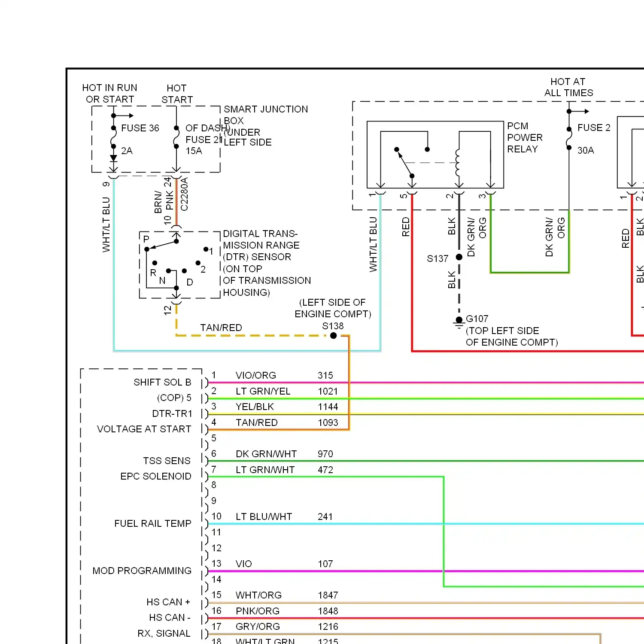Click the "RX, SIGNAL" pin name
This screenshot has width=644, height=644.
164,633
